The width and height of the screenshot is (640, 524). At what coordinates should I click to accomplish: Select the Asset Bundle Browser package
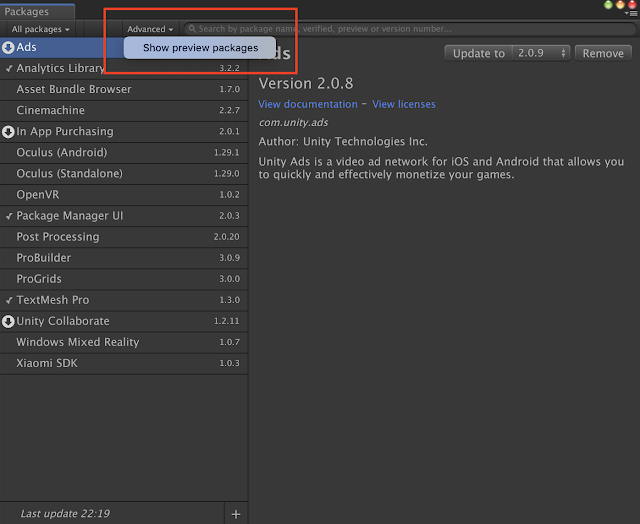click(x=124, y=89)
